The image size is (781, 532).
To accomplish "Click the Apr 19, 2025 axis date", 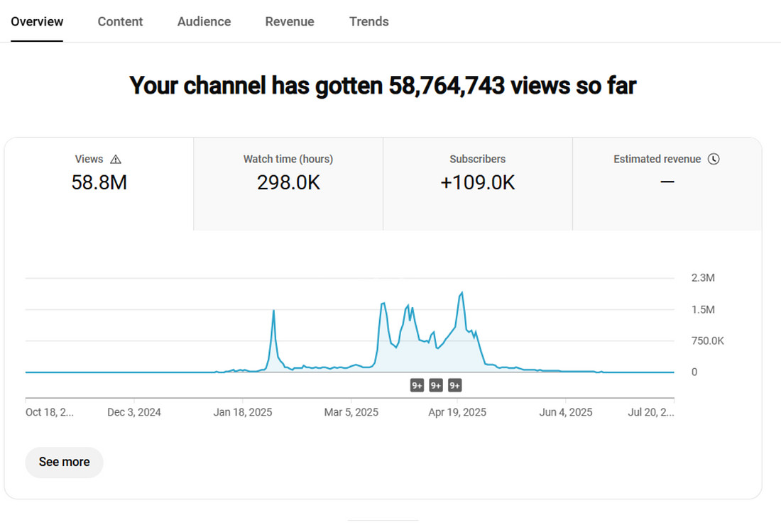I will click(457, 412).
